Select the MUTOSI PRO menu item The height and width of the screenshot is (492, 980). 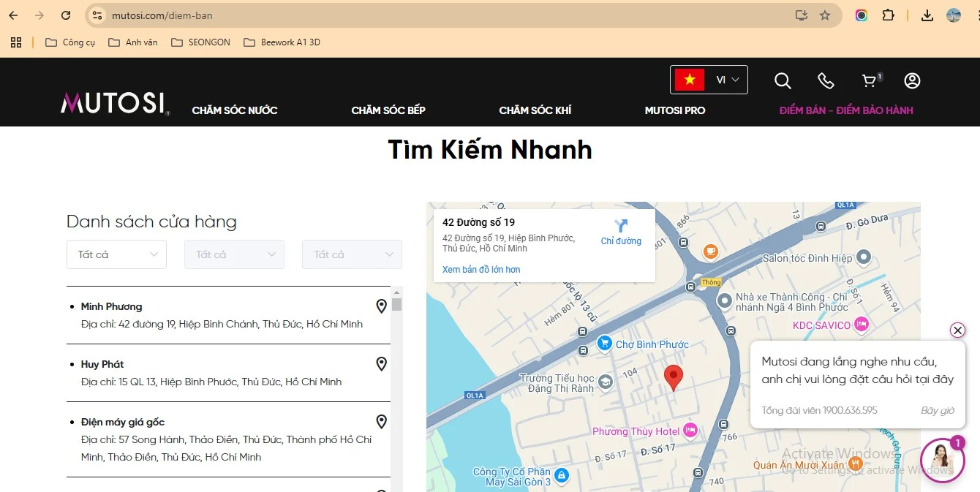pyautogui.click(x=674, y=110)
